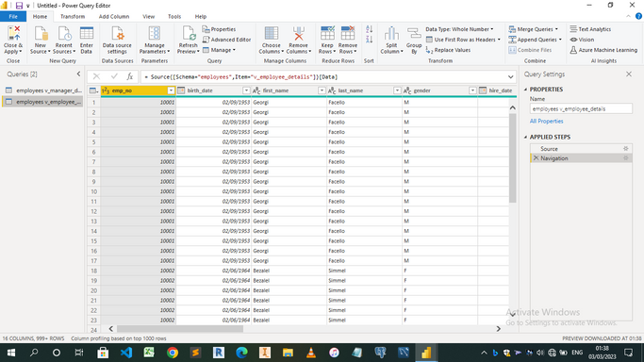This screenshot has width=644, height=362.
Task: Open Navigation step settings gear
Action: (x=625, y=158)
